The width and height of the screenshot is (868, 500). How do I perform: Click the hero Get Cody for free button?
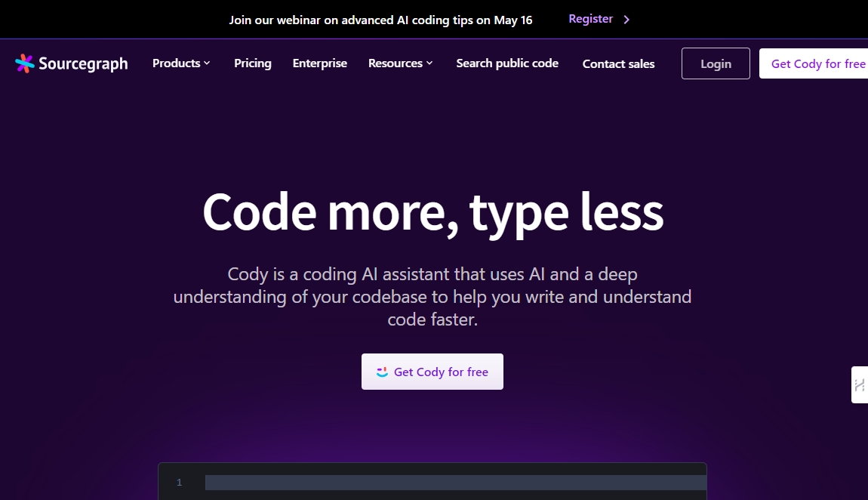[x=432, y=372]
